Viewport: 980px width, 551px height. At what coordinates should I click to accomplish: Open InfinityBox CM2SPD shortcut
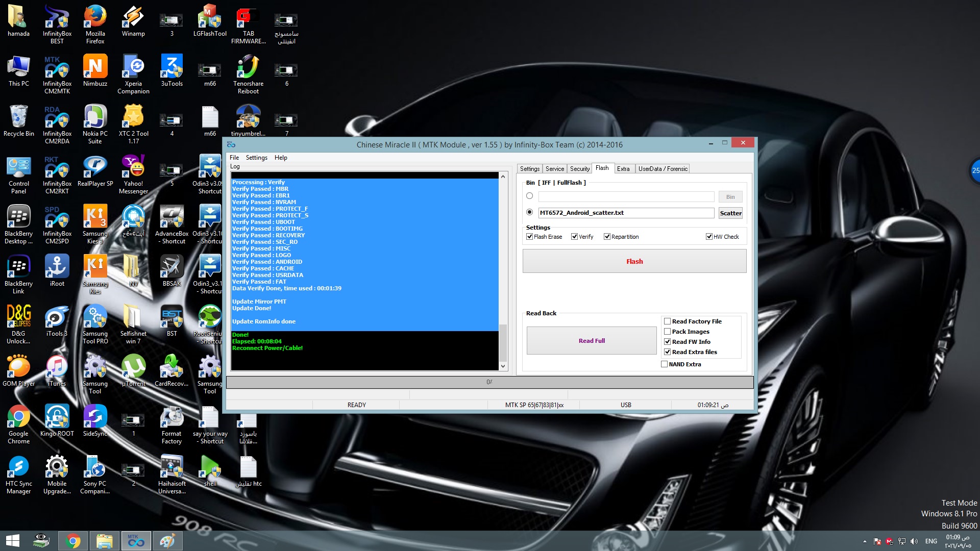57,224
